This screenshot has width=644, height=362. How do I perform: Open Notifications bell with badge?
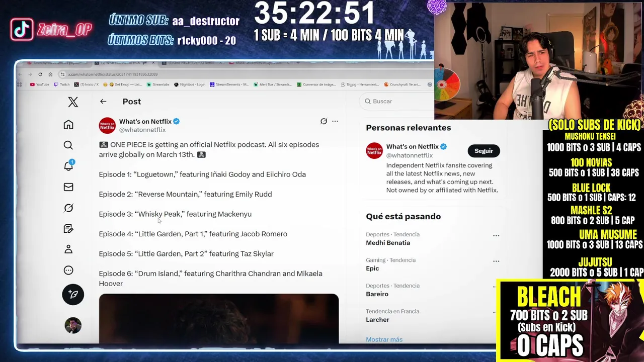(69, 166)
